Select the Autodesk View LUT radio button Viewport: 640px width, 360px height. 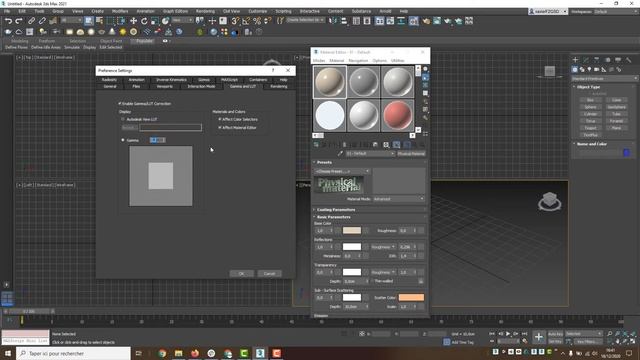click(123, 119)
